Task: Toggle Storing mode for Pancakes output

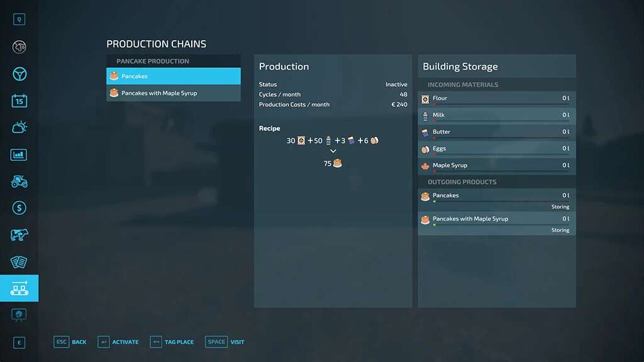Action: point(560,207)
